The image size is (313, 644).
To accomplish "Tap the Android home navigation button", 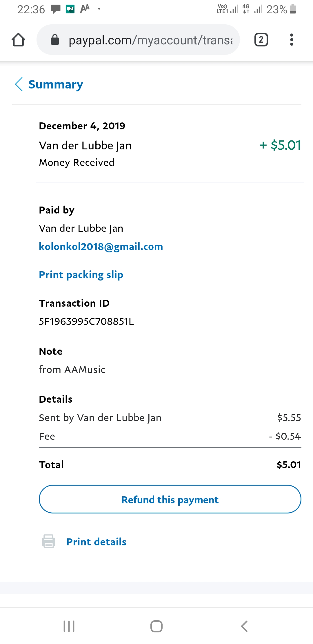I will 156,626.
